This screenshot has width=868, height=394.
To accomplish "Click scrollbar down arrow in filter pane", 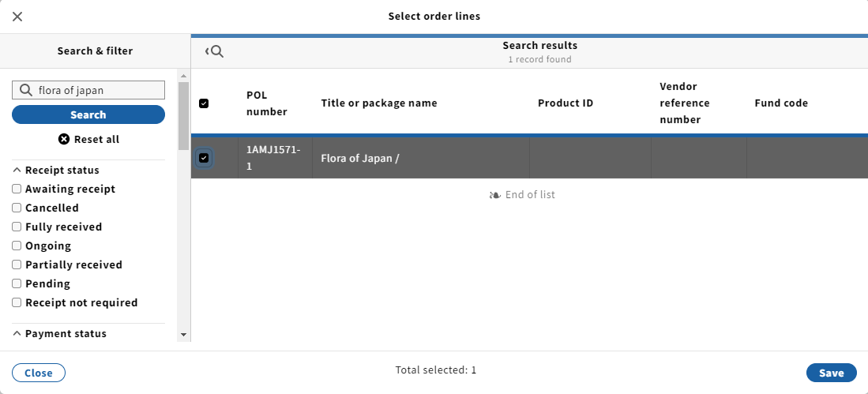I will (x=184, y=335).
